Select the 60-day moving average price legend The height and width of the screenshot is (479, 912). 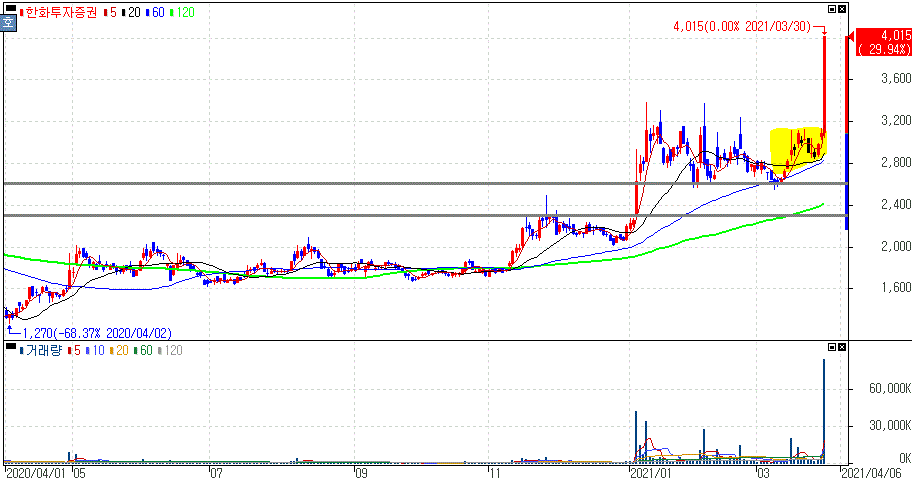155,12
